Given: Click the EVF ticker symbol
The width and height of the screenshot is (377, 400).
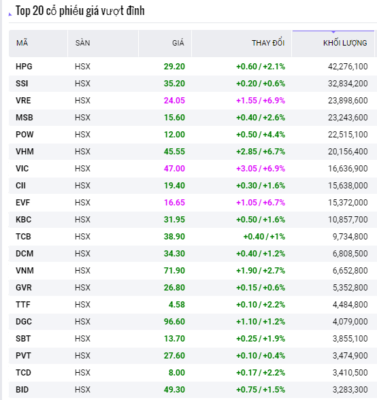Looking at the screenshot, I should click(23, 203).
